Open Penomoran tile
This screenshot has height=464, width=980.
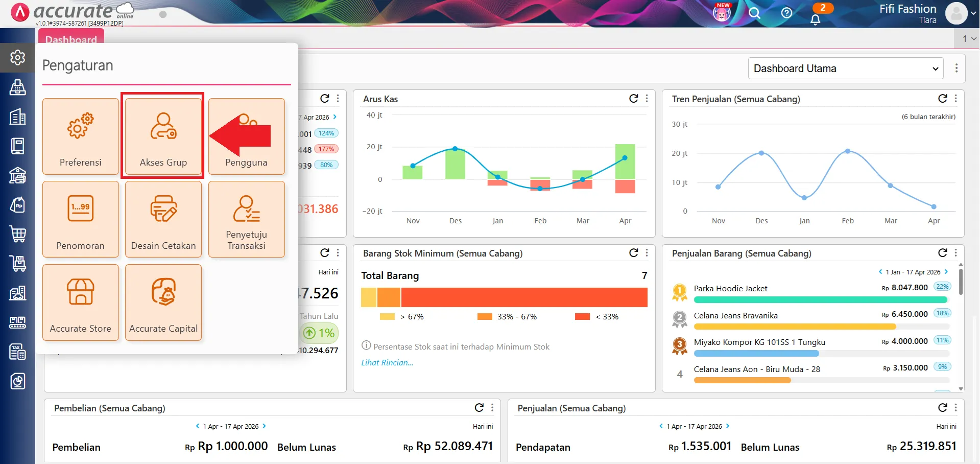click(81, 219)
